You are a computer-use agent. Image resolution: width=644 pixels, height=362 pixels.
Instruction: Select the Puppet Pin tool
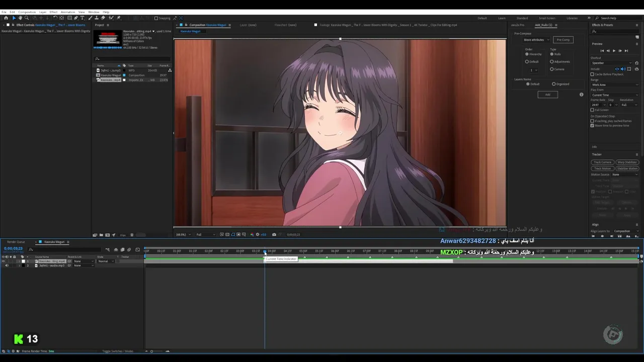pos(118,18)
